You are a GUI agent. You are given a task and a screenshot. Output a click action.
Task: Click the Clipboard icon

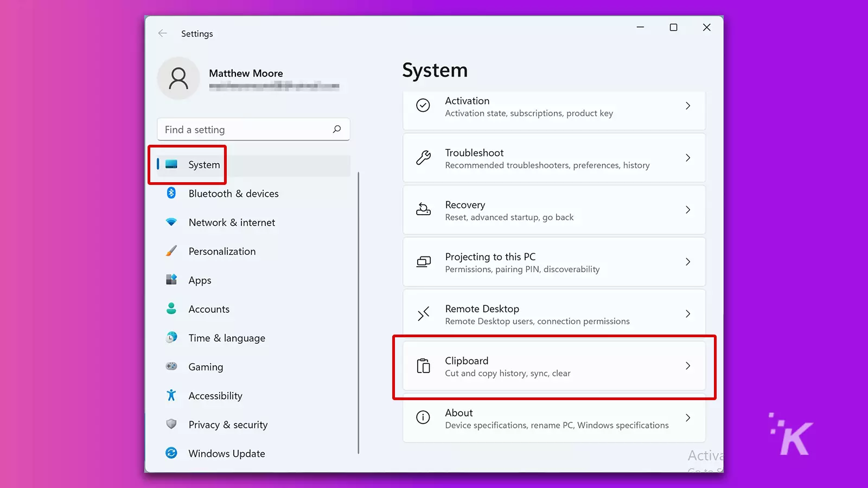point(423,366)
